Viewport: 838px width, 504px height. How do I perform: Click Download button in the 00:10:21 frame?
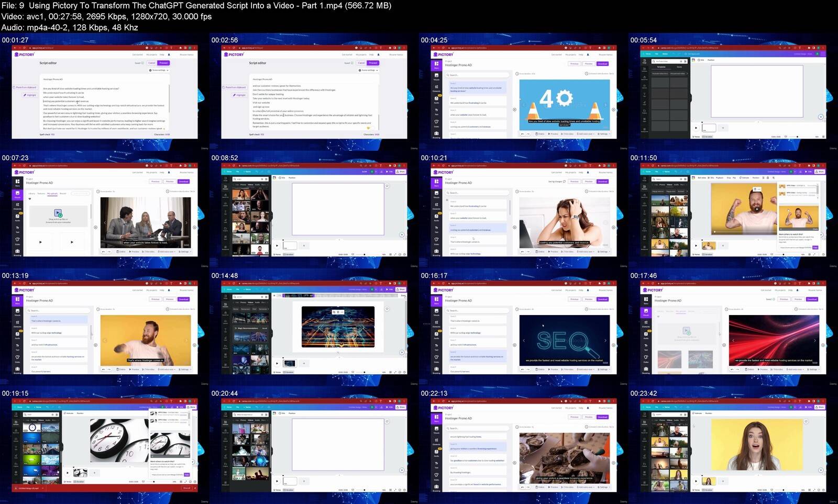pos(602,182)
